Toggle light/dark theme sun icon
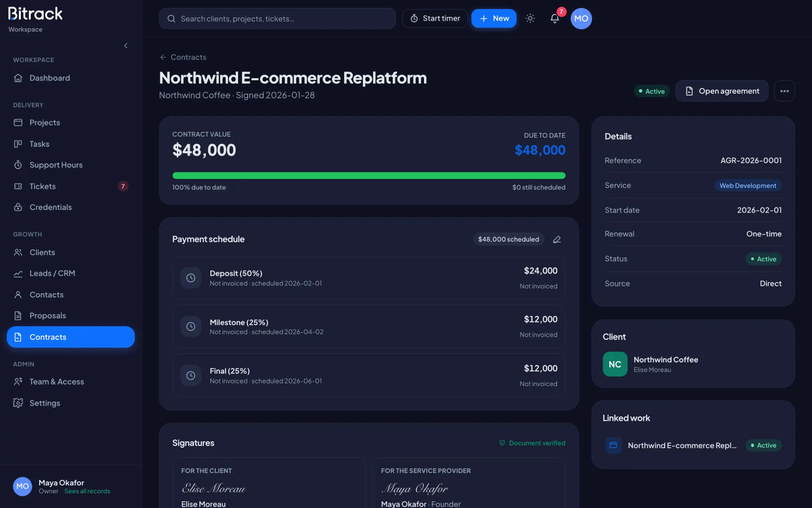Screen dimensions: 812x508 530,18
